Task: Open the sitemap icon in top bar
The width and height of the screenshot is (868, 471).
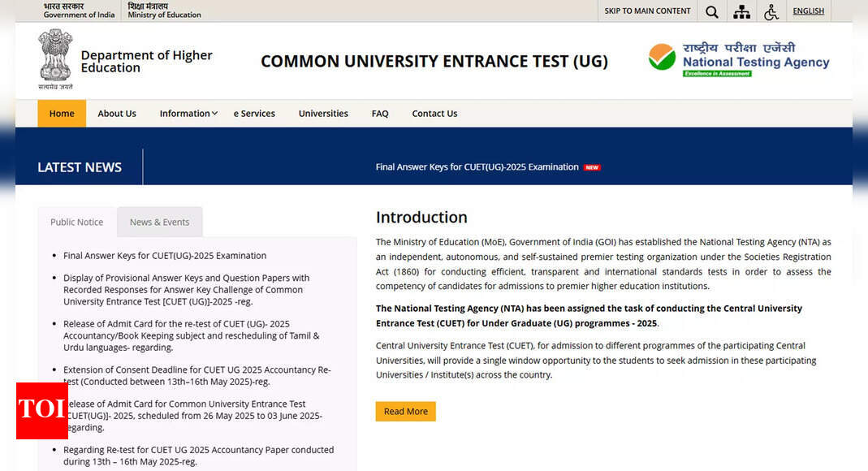Action: 741,11
